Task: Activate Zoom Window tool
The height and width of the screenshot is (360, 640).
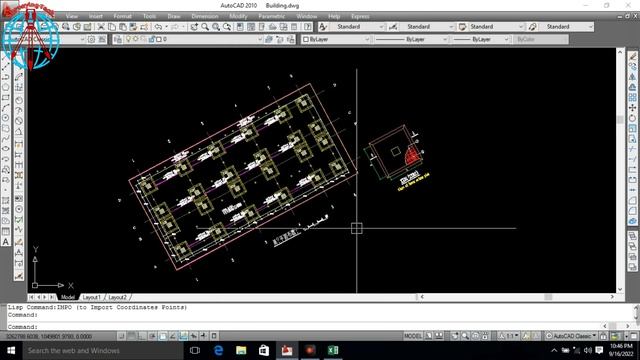Action: 216,27
